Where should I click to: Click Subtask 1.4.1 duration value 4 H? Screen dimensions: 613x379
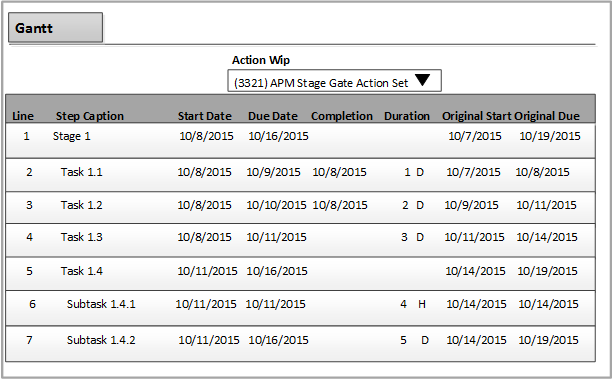(413, 304)
